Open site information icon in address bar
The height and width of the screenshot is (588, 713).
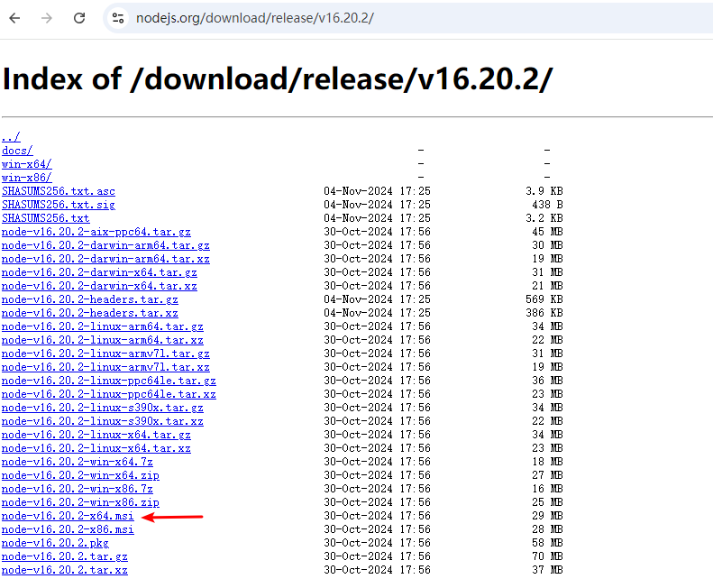tap(118, 18)
